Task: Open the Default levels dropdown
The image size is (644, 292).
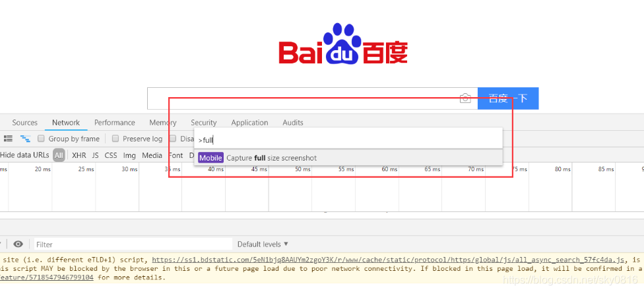Action: point(263,244)
